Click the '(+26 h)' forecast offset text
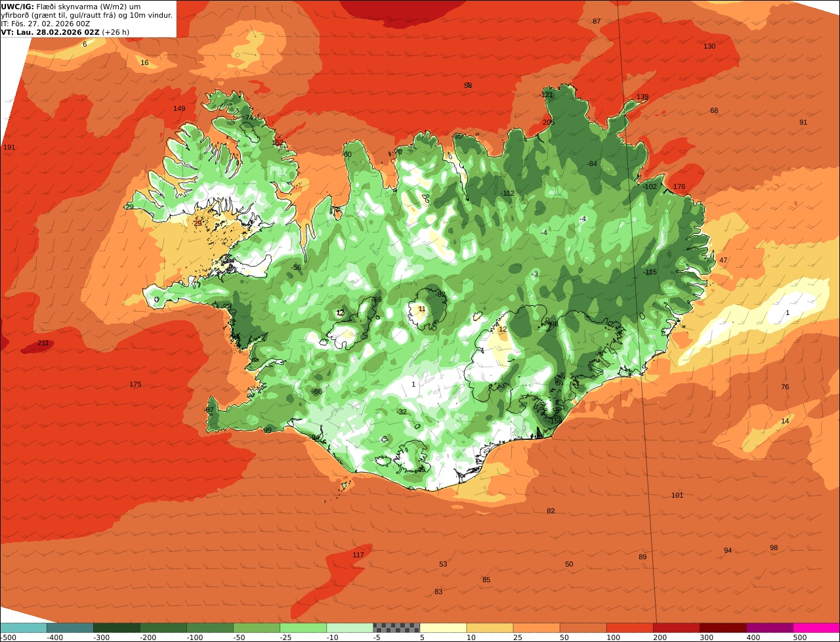This screenshot has width=840, height=642. tap(115, 32)
